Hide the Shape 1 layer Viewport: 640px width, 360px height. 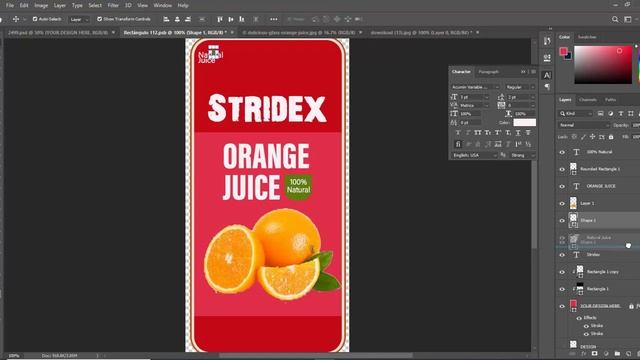[562, 220]
